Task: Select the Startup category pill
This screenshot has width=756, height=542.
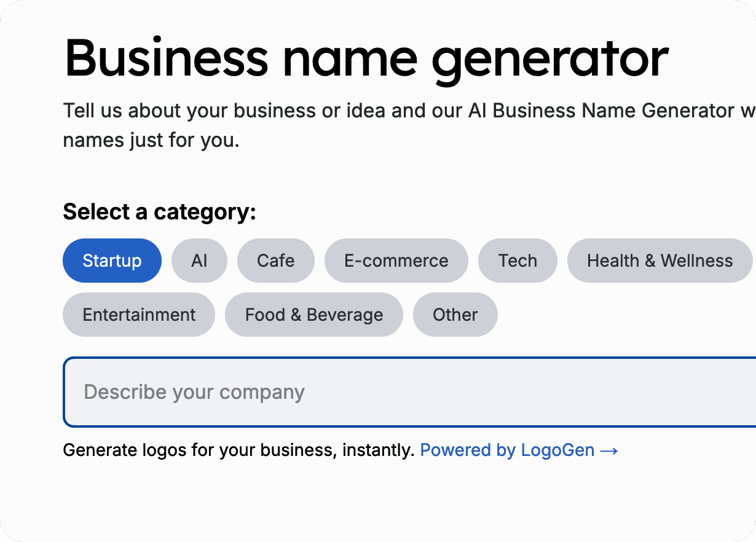Action: (112, 261)
